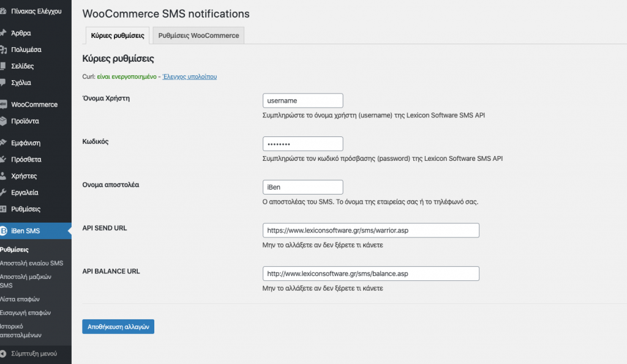Click the user icon beside Χρήστες
The height and width of the screenshot is (364, 627).
[x=3, y=176]
